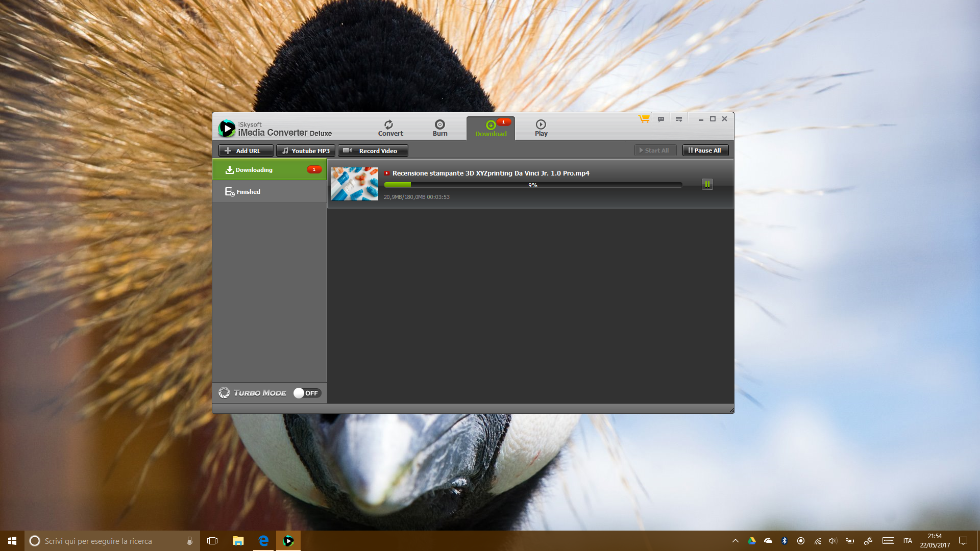This screenshot has height=551, width=980.
Task: Click the red badge on Downloading item
Action: [x=314, y=169]
